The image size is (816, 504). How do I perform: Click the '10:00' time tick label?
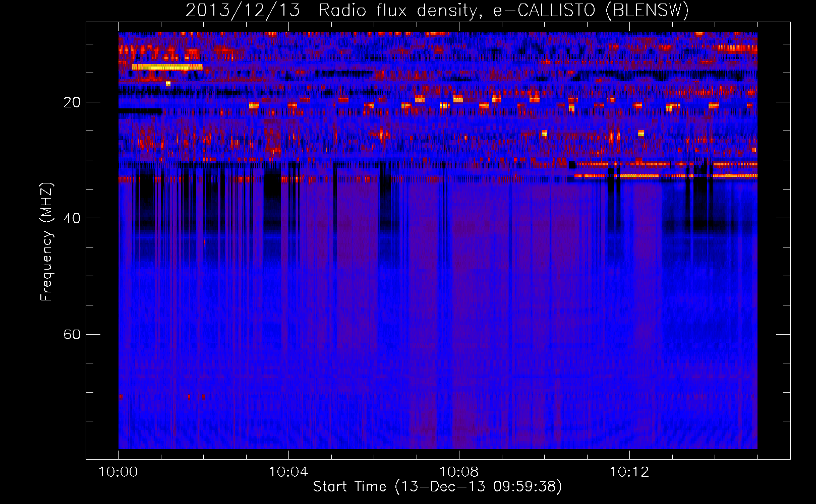point(118,472)
